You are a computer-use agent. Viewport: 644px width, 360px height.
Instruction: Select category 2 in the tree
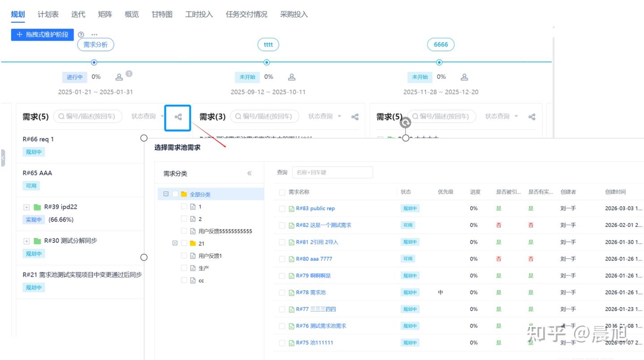point(200,219)
